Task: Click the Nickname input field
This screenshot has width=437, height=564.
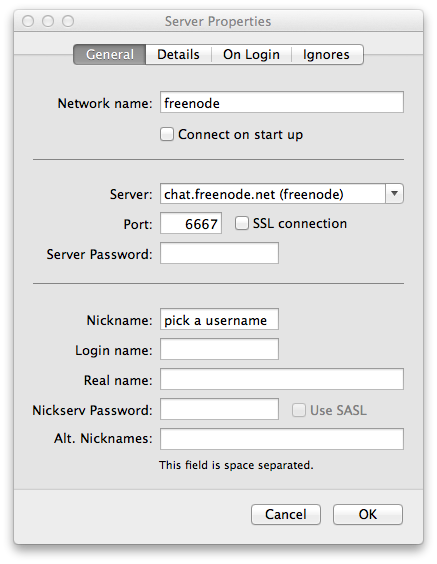Action: click(x=219, y=319)
